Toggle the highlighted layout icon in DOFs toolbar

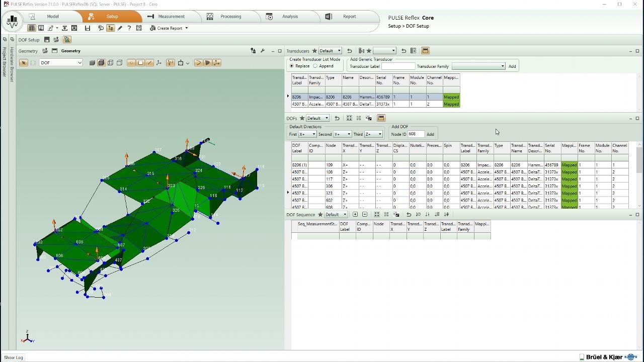[x=381, y=118]
